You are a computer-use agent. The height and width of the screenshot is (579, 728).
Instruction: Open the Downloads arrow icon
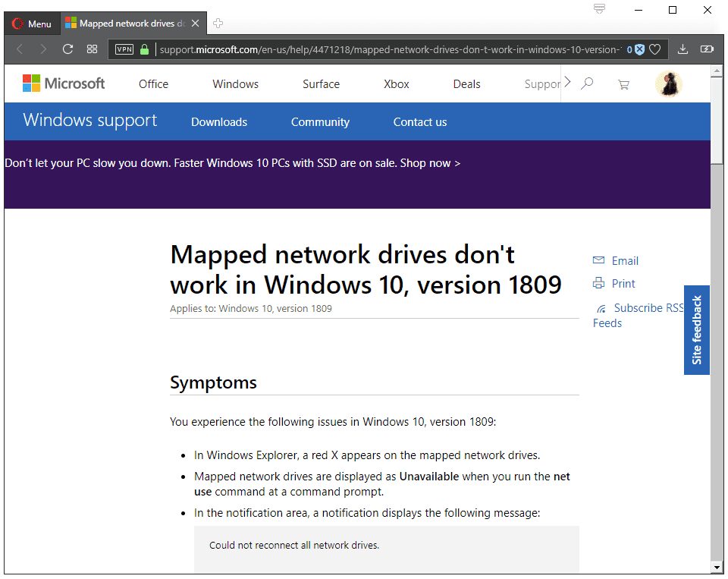coord(682,49)
